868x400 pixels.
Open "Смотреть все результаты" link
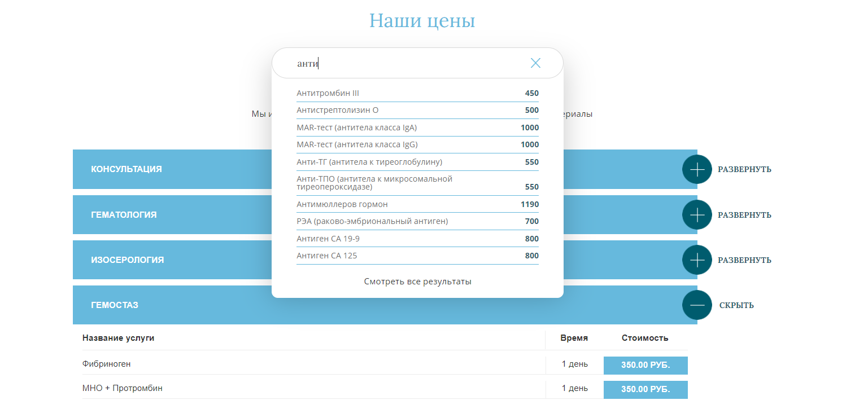point(417,282)
